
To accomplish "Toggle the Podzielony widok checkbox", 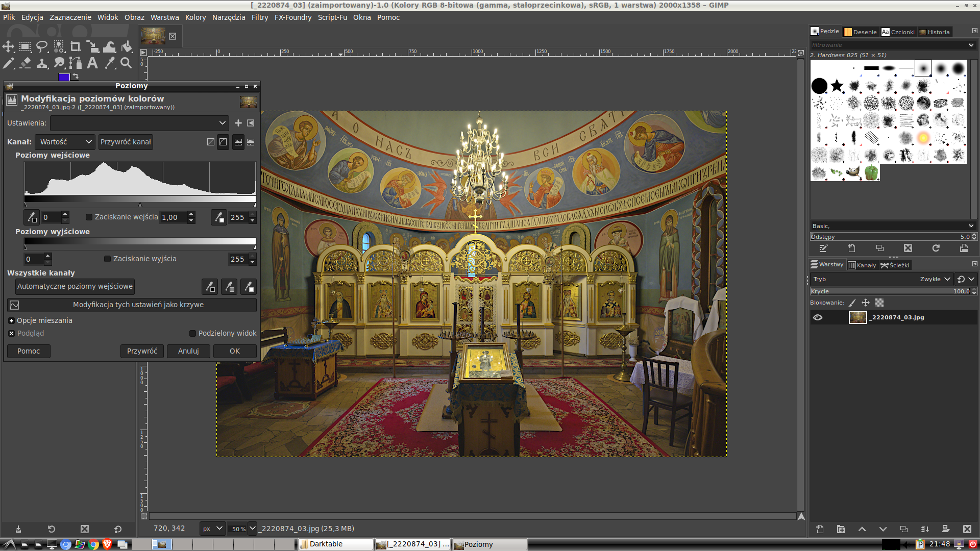I will click(193, 333).
